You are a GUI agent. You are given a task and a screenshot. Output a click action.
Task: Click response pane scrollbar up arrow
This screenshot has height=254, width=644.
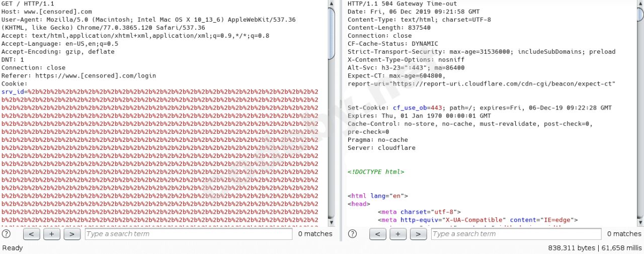click(x=640, y=4)
